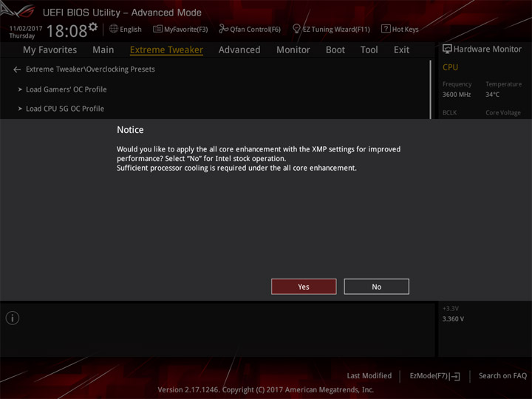Open the Exit tab
This screenshot has height=399, width=532.
pyautogui.click(x=401, y=50)
